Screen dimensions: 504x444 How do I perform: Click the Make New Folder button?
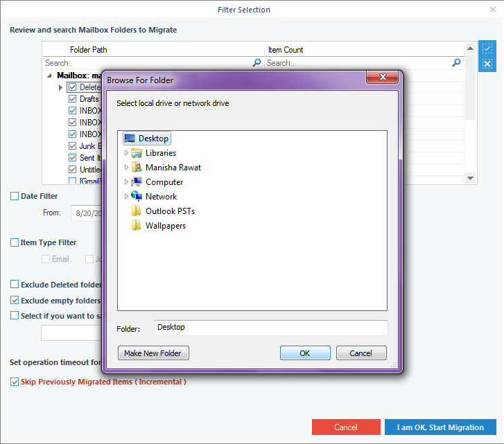pos(153,353)
